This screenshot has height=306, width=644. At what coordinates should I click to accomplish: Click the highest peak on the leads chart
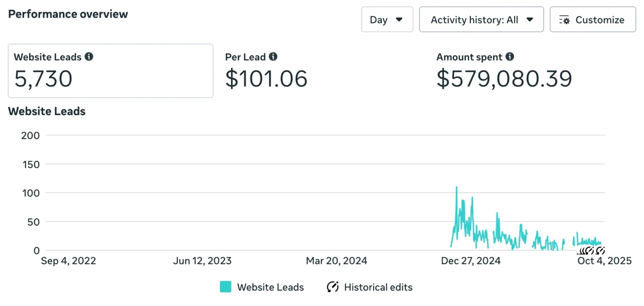point(456,187)
